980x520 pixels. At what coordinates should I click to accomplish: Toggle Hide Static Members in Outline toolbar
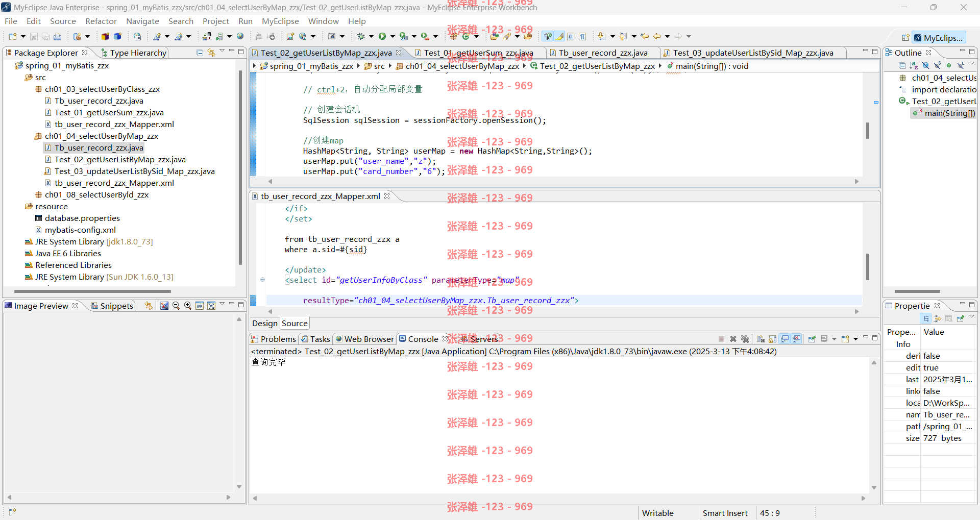click(937, 65)
